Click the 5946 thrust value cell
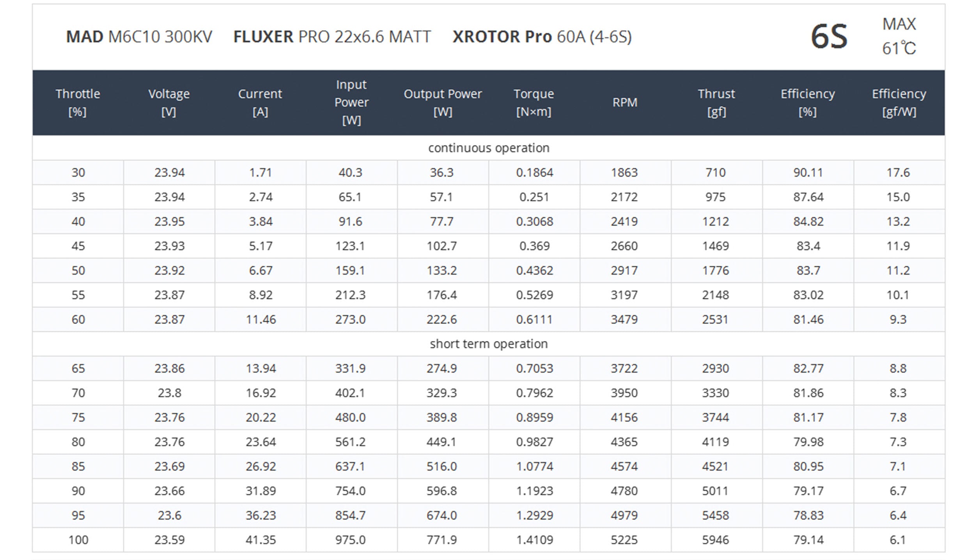 [x=715, y=540]
